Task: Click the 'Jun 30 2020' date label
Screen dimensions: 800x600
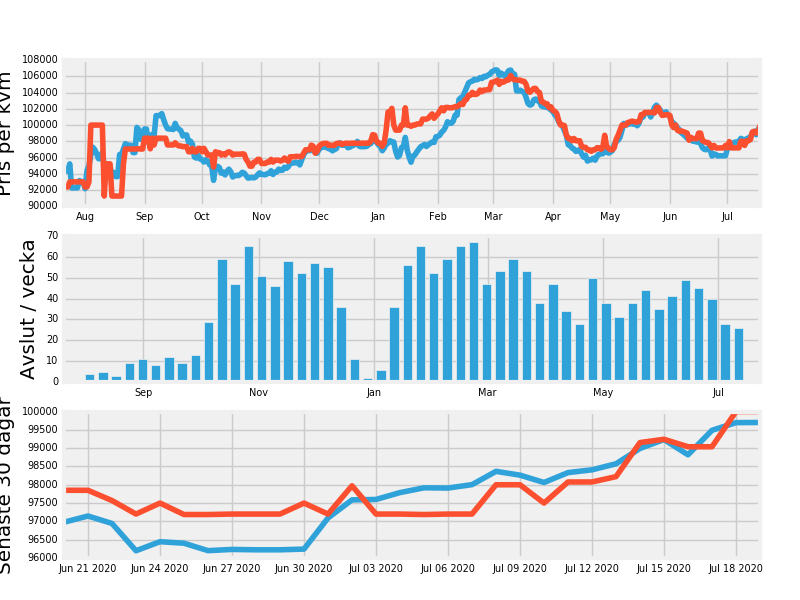Action: click(304, 568)
